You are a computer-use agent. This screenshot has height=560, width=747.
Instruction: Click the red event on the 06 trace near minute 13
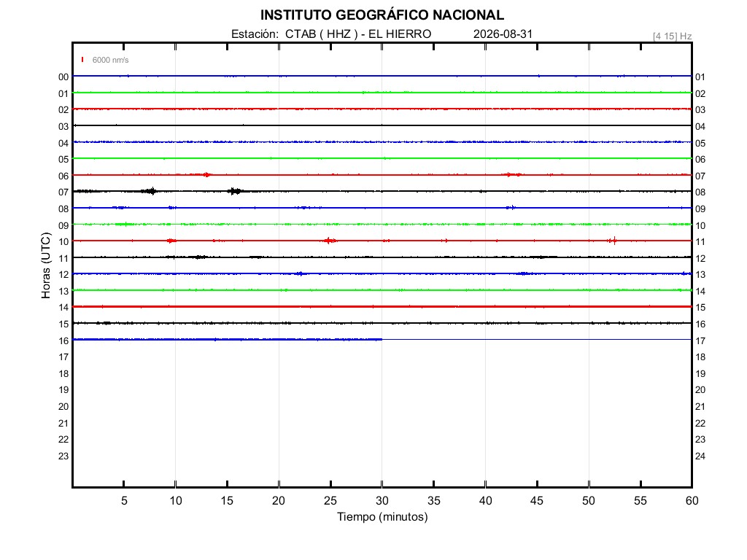point(206,175)
